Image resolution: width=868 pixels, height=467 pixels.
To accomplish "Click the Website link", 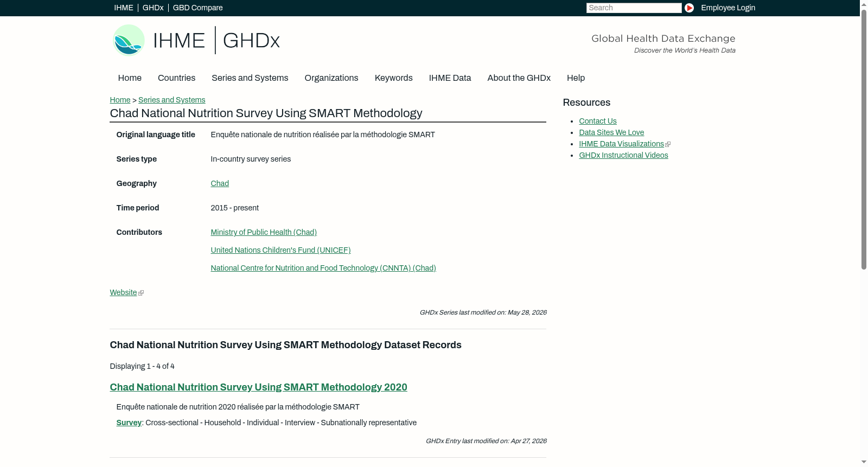I will coord(123,292).
